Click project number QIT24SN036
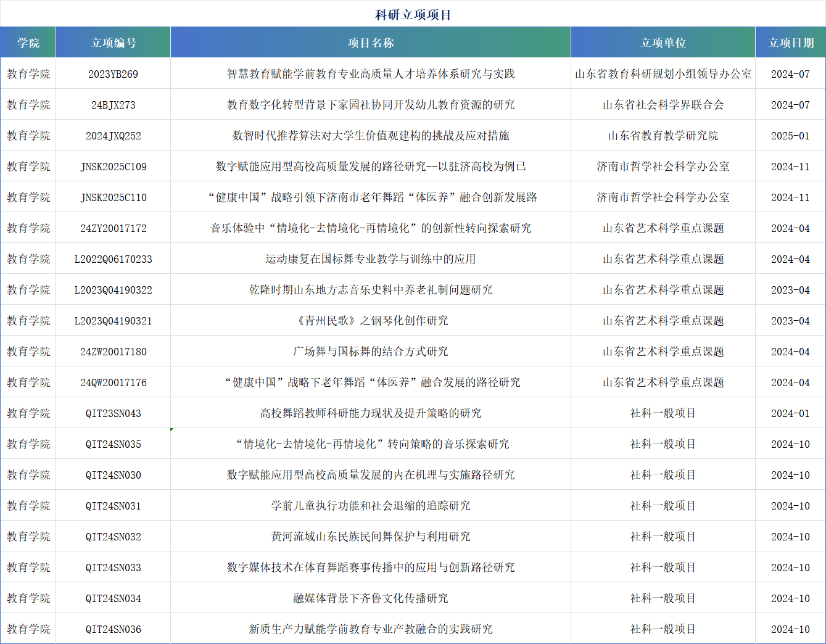Viewport: 826px width, 644px height. (114, 629)
